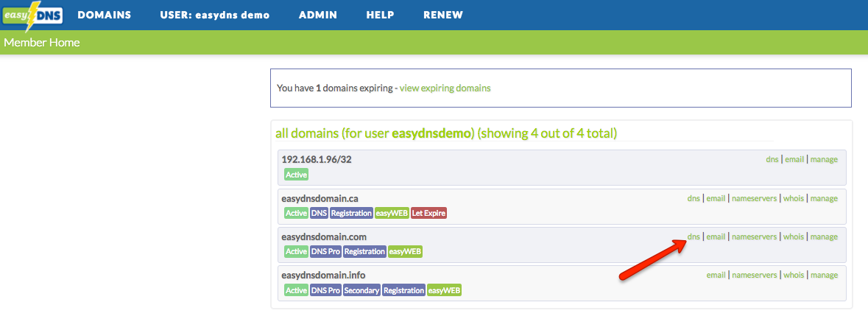Image resolution: width=868 pixels, height=319 pixels.
Task: Open whois for easydnsdomain.ca
Action: [x=793, y=198]
